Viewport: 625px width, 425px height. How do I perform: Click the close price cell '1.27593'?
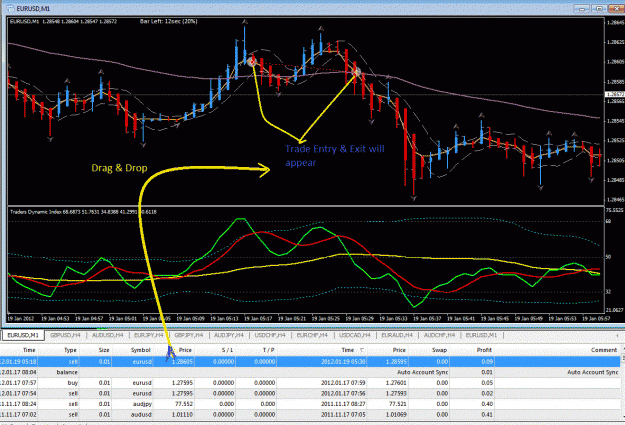tap(395, 394)
